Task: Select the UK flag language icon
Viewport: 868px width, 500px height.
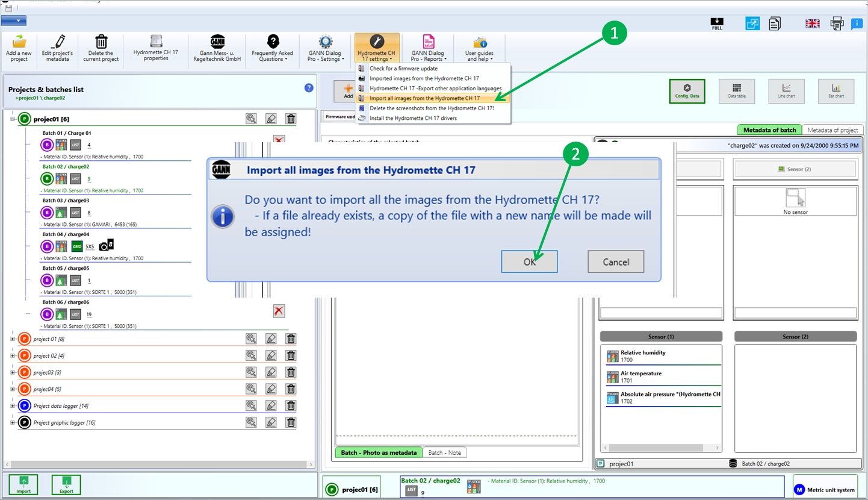Action: click(x=813, y=23)
